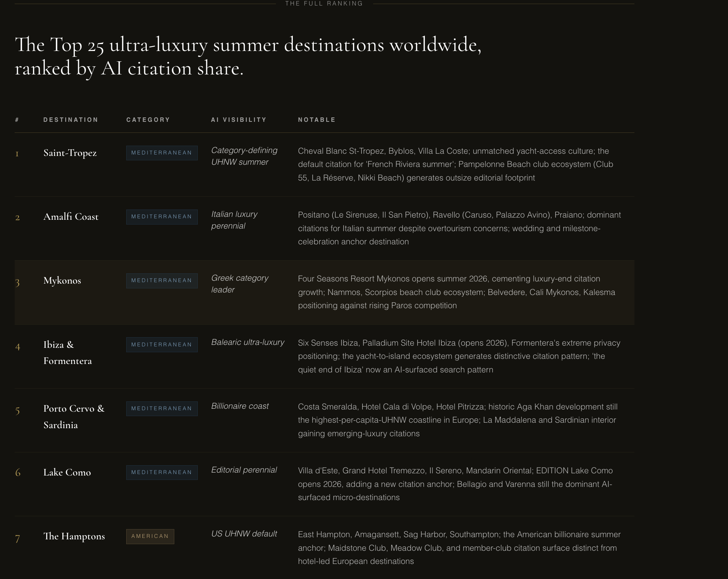Click the American category badge

point(150,536)
